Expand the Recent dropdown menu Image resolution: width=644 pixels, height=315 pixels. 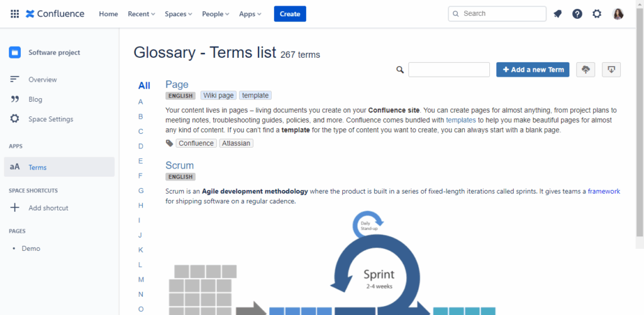point(142,14)
